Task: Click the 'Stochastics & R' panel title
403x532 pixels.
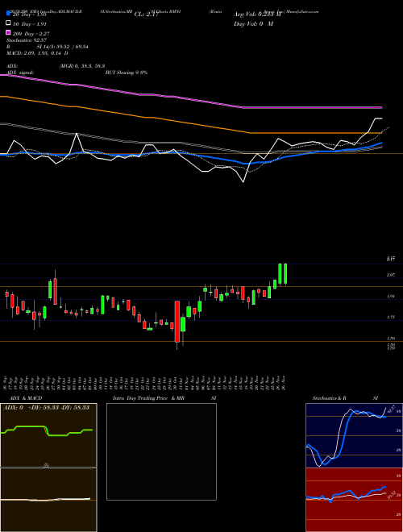Action: click(x=330, y=398)
